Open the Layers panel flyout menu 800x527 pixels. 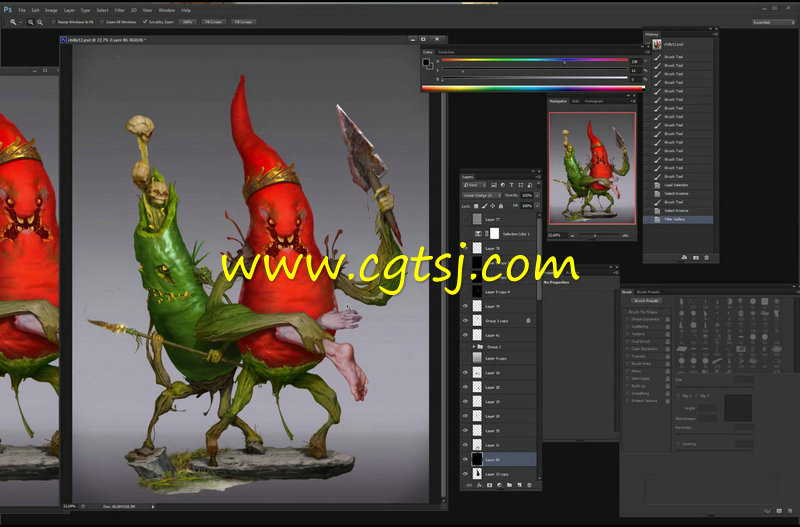tap(538, 177)
